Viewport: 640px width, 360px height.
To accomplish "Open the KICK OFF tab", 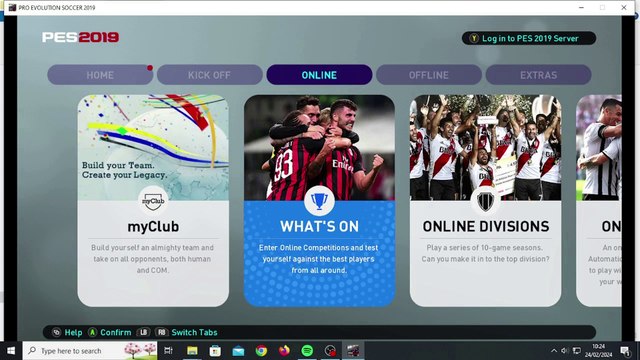I will [209, 75].
